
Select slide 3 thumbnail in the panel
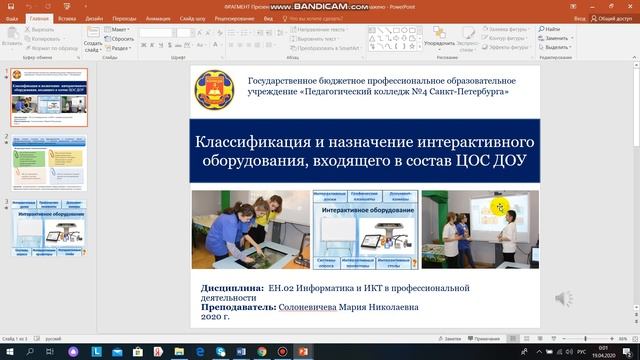(49, 228)
